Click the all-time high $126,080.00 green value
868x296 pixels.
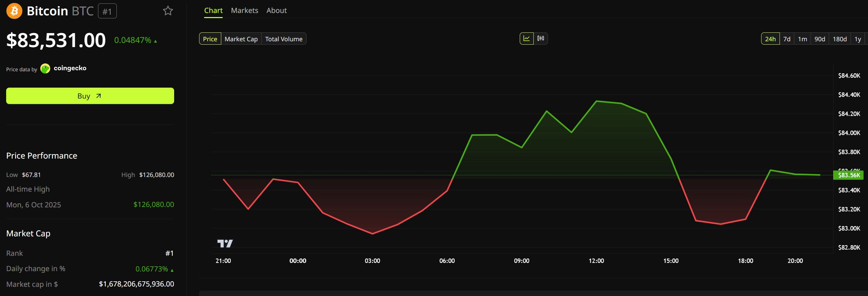click(154, 205)
